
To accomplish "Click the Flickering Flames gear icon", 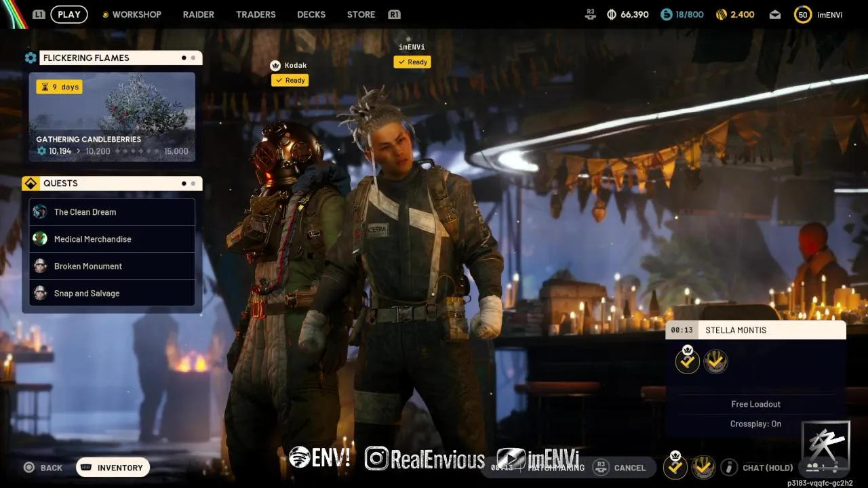I will [31, 58].
